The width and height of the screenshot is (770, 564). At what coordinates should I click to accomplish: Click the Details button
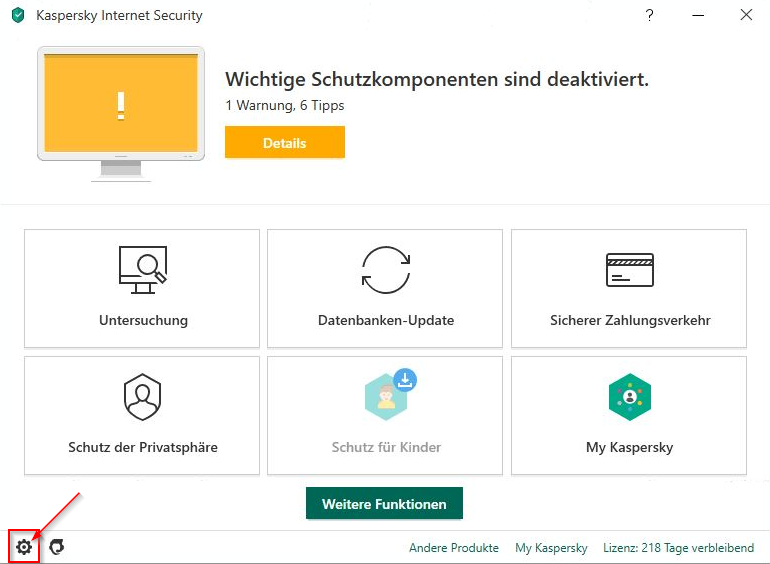pyautogui.click(x=285, y=142)
